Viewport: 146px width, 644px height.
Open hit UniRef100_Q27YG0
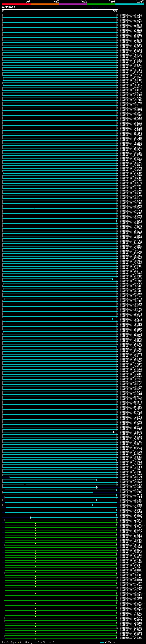131,520
